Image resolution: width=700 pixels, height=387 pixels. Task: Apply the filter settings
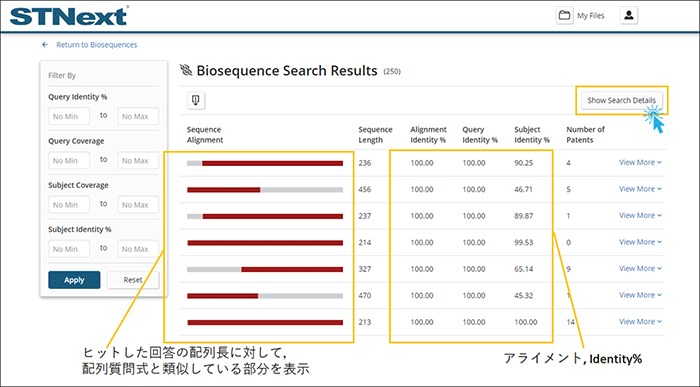[x=74, y=280]
